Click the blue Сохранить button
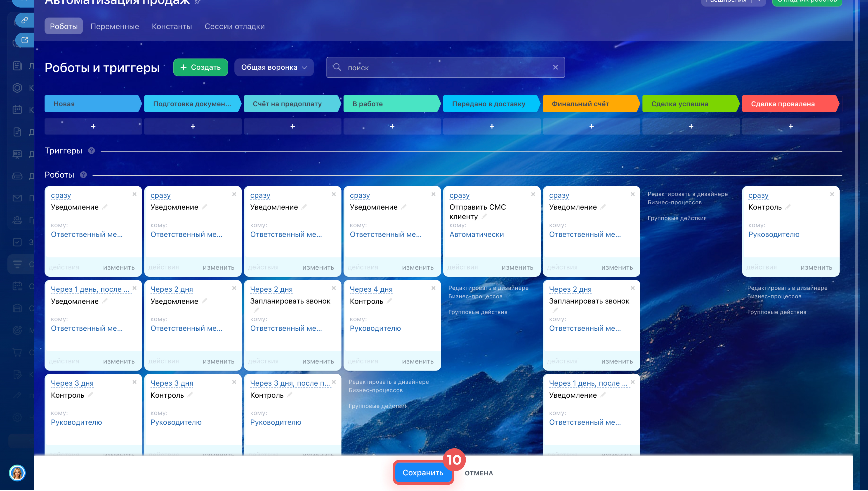Viewport: 868px width, 491px height. pyautogui.click(x=422, y=473)
